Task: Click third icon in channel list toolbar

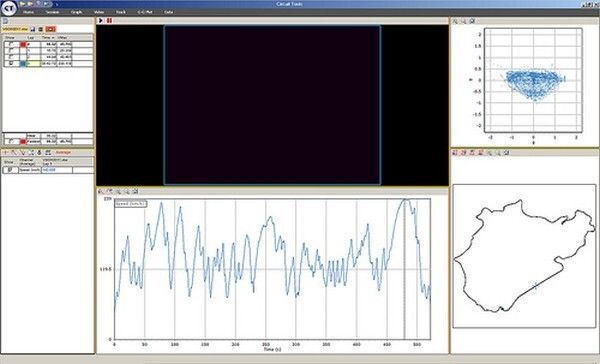Action: pyautogui.click(x=22, y=152)
